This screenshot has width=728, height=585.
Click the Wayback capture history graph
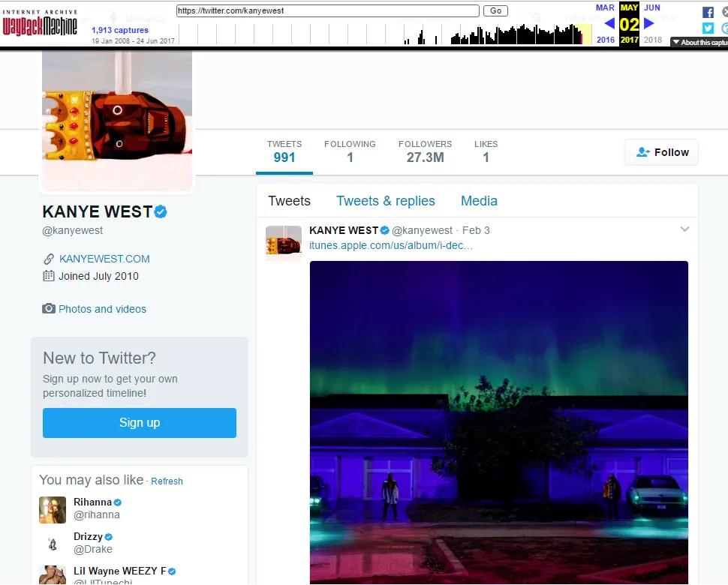[385, 34]
